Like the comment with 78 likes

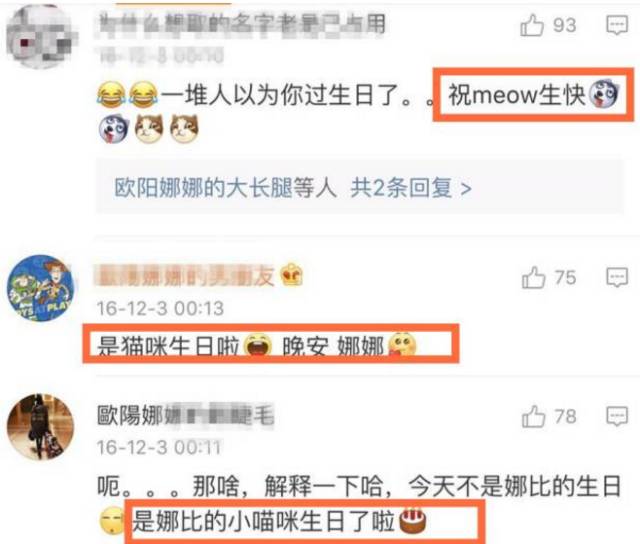click(533, 416)
